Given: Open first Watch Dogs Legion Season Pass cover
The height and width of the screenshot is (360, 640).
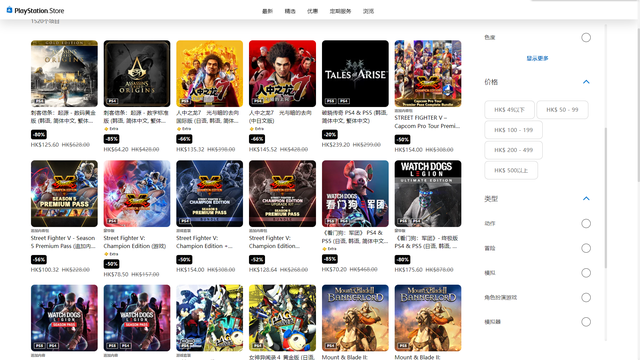Looking at the screenshot, I should click(x=64, y=318).
